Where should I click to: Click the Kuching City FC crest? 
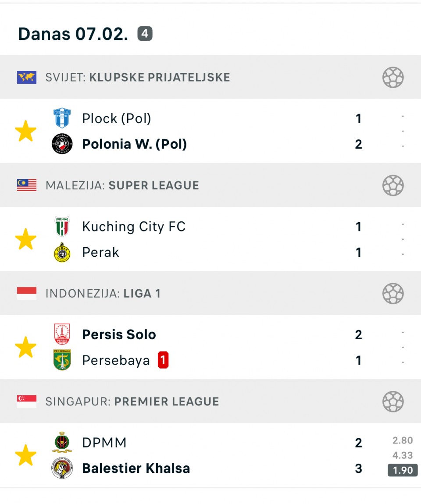[62, 227]
